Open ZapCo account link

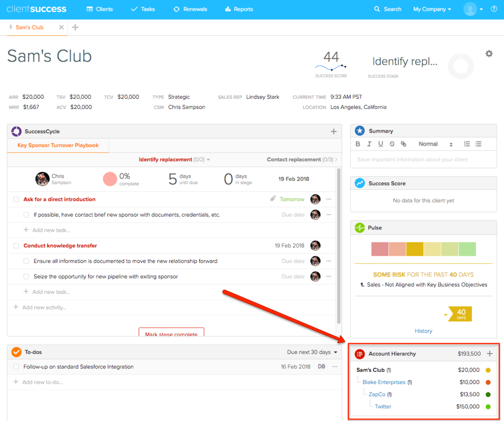[x=377, y=394]
